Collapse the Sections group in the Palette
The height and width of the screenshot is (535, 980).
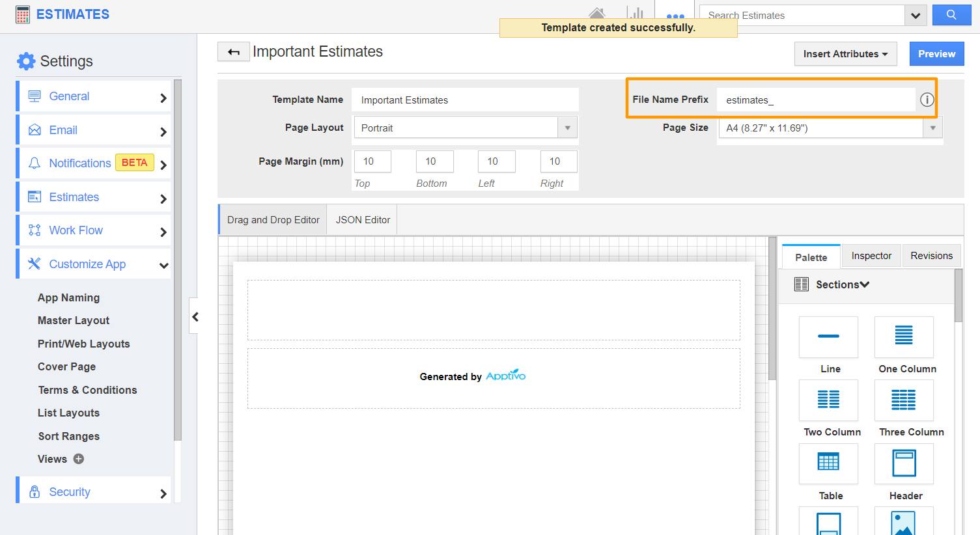coord(865,284)
